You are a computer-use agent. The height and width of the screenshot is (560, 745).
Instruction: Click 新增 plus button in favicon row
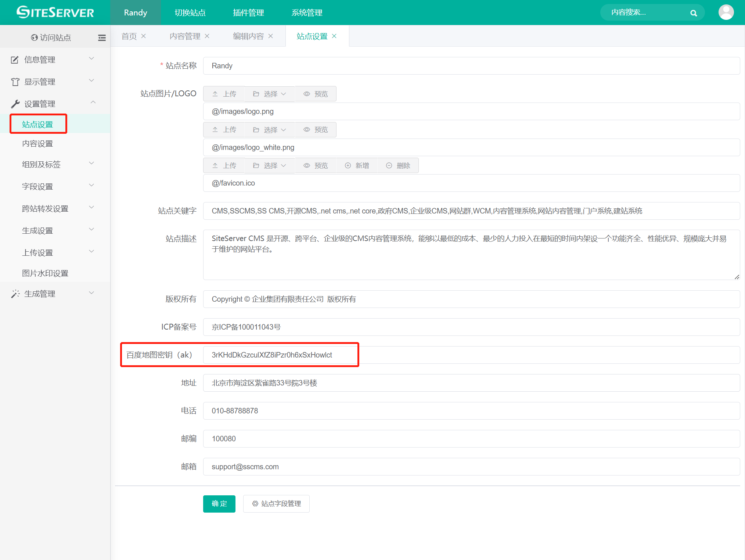pyautogui.click(x=357, y=166)
